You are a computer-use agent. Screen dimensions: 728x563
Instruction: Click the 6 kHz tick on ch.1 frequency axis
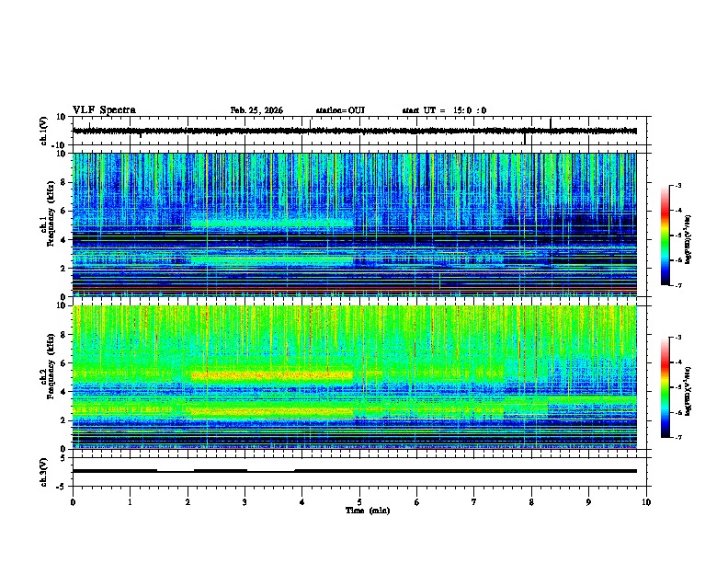pyautogui.click(x=63, y=211)
